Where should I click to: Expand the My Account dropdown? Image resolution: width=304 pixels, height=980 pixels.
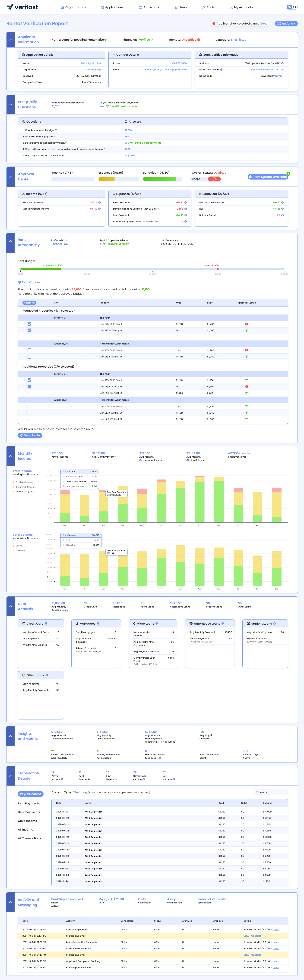[x=241, y=7]
